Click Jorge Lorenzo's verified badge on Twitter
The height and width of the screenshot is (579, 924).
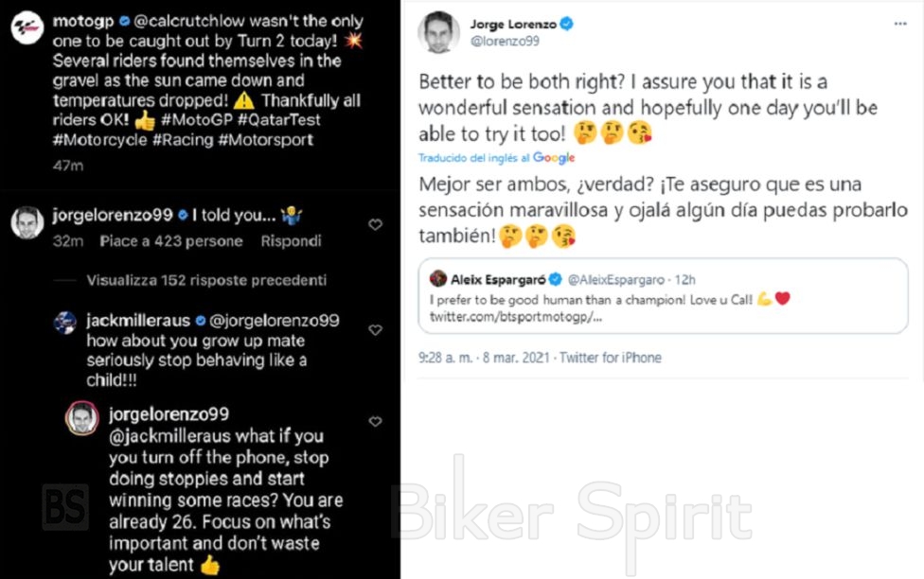(566, 23)
